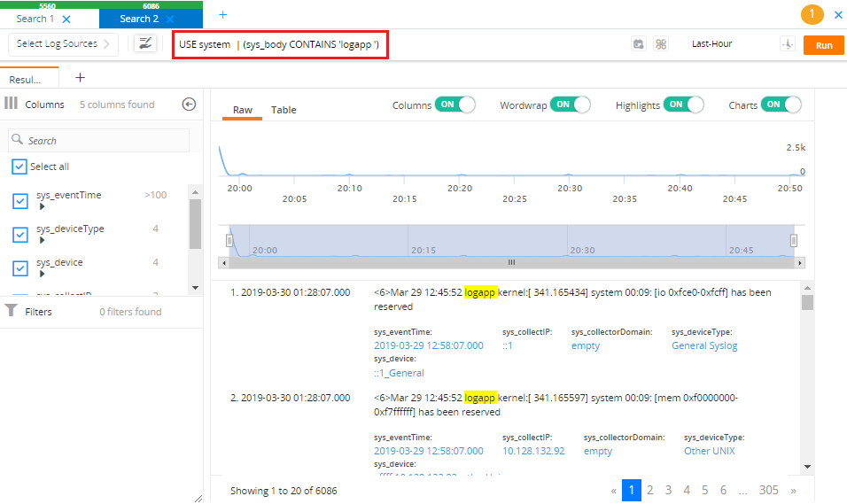This screenshot has width=847, height=504.
Task: Switch to the Table view tab
Action: click(x=284, y=110)
